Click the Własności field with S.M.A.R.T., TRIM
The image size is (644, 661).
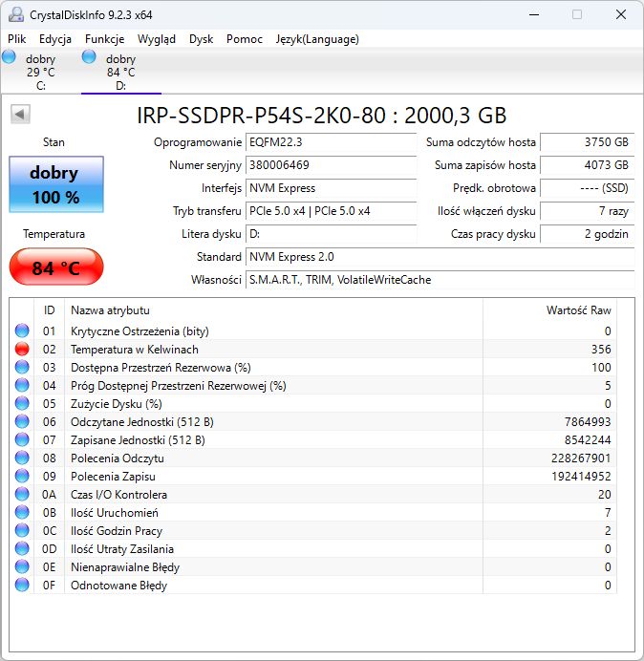point(440,280)
